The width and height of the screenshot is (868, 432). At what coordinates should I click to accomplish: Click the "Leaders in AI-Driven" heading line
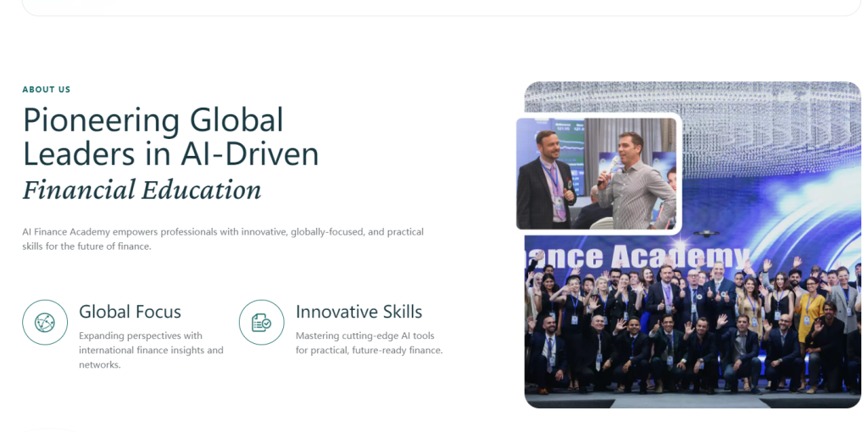170,154
